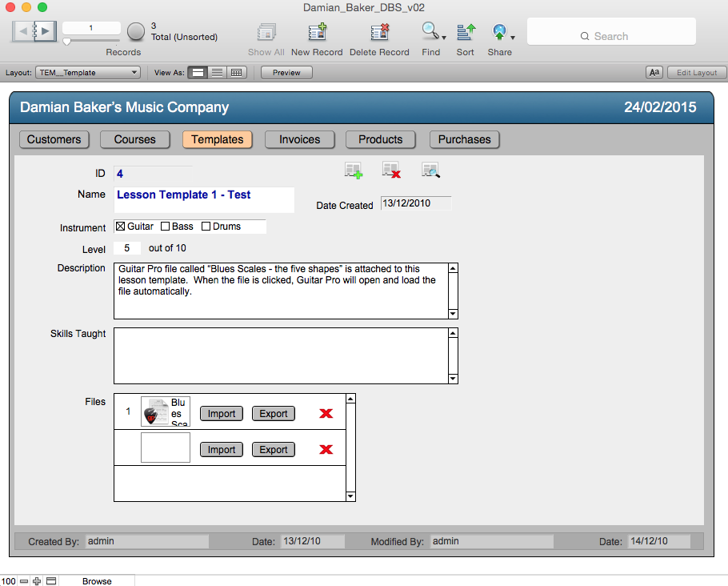Click the Delete Record toolbar icon
Image resolution: width=728 pixels, height=586 pixels.
379,33
